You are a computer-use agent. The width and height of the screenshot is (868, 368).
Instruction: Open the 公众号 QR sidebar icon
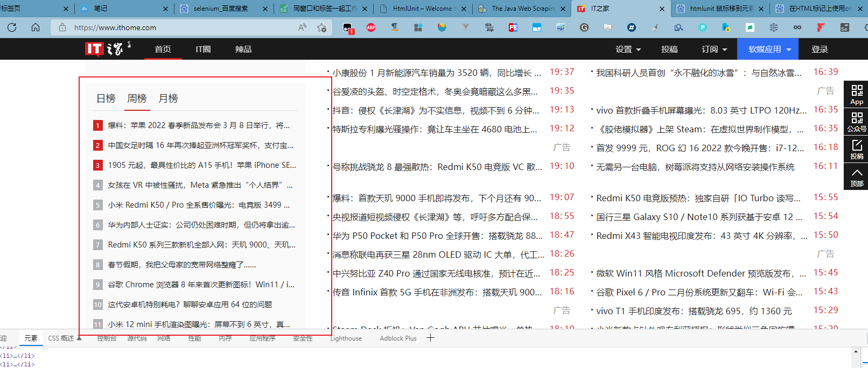click(857, 122)
